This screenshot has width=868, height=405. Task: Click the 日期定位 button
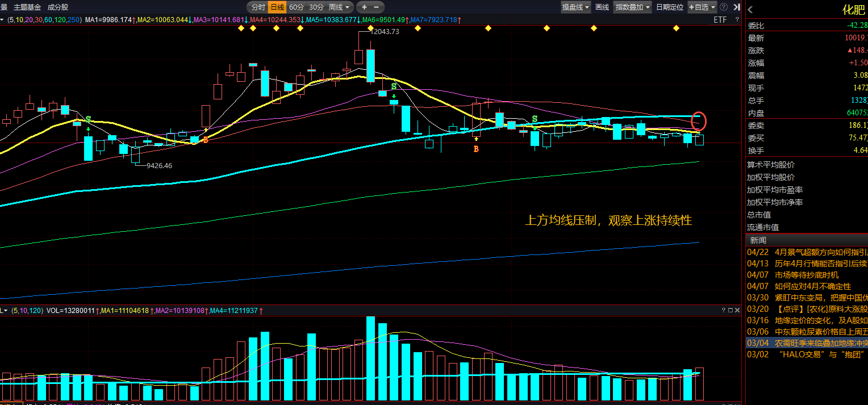[669, 7]
